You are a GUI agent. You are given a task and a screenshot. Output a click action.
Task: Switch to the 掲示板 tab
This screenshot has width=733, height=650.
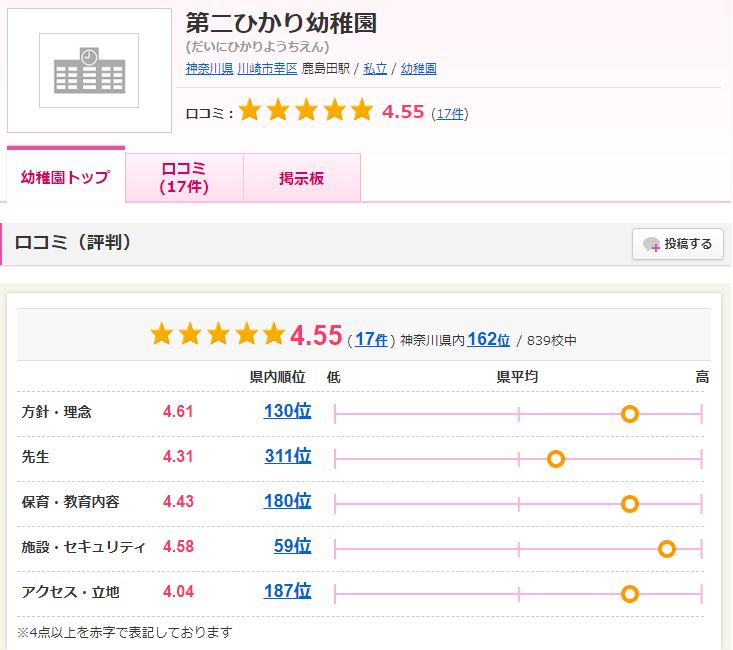point(302,178)
